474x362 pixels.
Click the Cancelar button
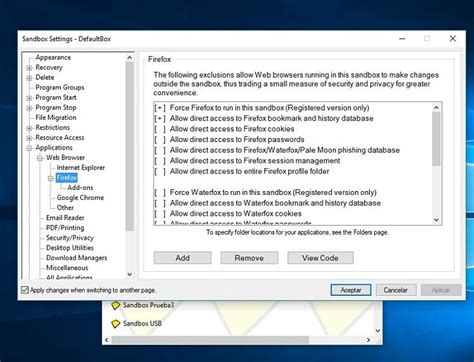(x=396, y=290)
